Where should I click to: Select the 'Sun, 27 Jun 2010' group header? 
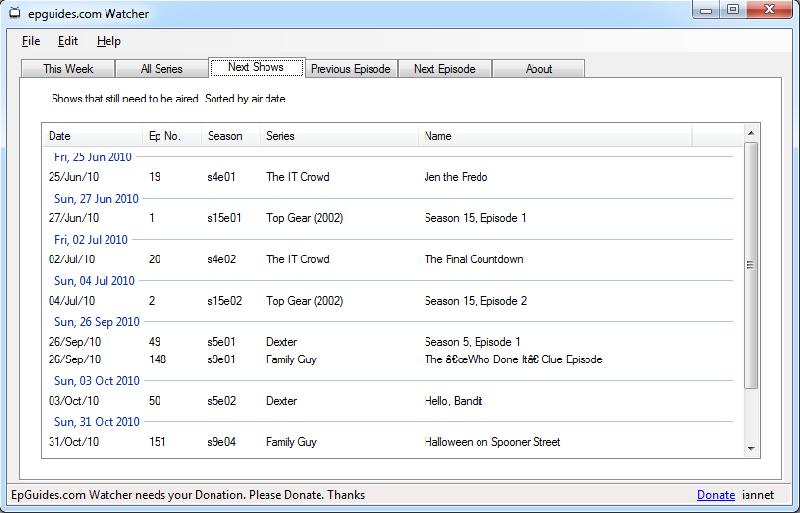(x=96, y=199)
